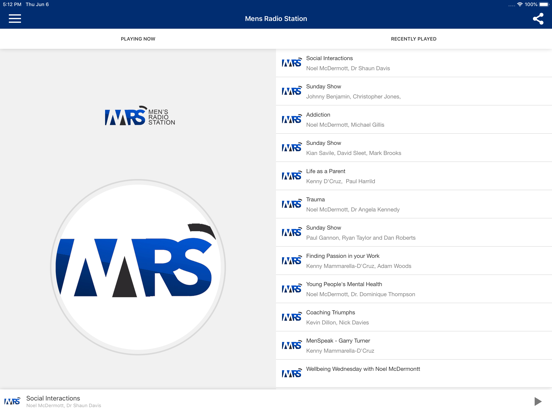Play the Social Interactions stream

tap(537, 401)
